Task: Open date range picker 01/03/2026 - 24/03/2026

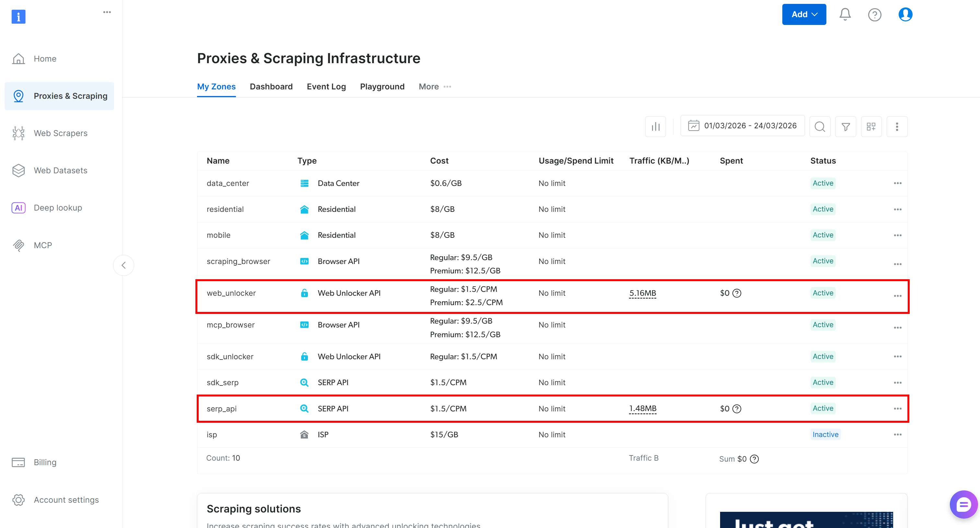Action: [x=742, y=125]
